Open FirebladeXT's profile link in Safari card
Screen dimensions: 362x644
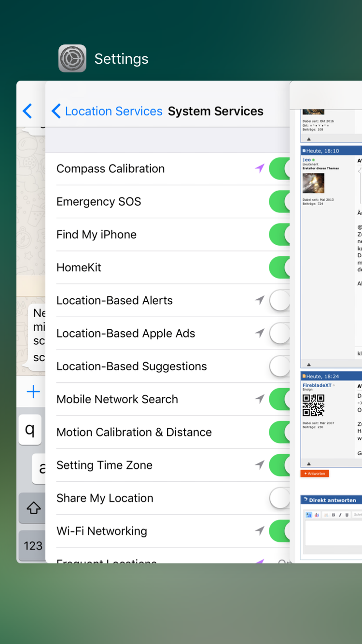(x=317, y=385)
